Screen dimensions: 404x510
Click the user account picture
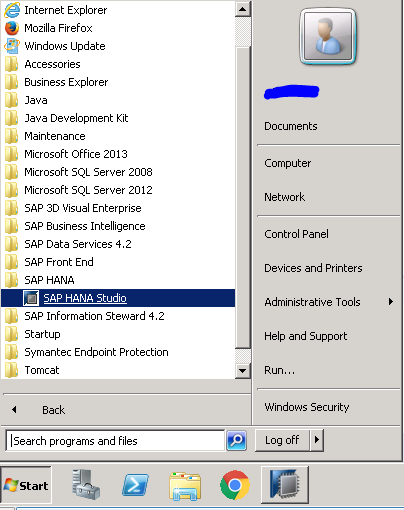(x=328, y=36)
